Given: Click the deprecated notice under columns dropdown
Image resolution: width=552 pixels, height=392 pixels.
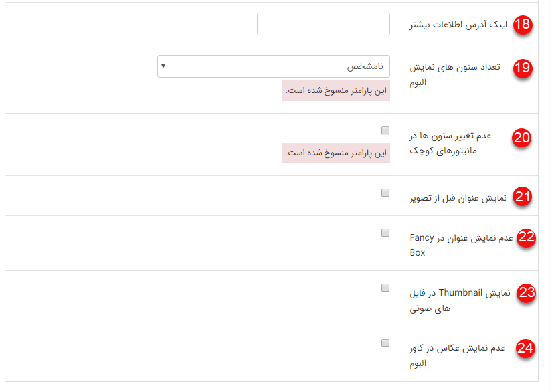Looking at the screenshot, I should (x=335, y=91).
